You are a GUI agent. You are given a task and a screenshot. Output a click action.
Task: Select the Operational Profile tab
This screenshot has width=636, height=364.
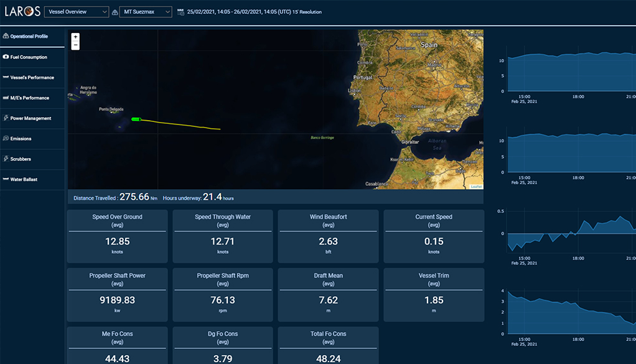point(29,37)
